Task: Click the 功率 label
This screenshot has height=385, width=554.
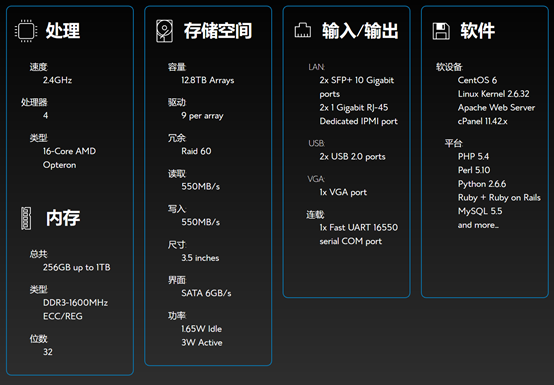Action: (x=177, y=316)
